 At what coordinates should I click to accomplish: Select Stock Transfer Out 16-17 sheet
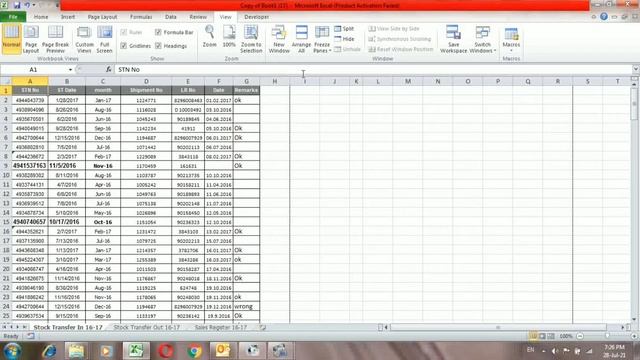146,327
